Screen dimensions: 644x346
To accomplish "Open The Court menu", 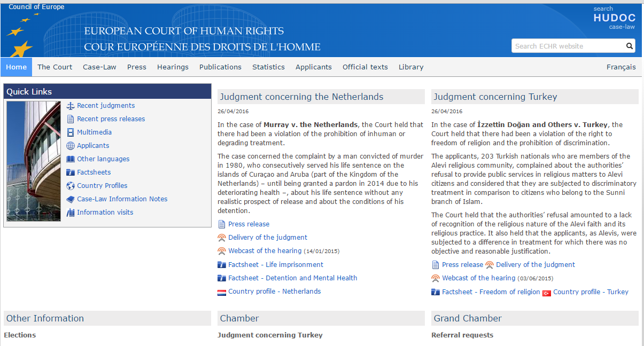I will tap(55, 67).
